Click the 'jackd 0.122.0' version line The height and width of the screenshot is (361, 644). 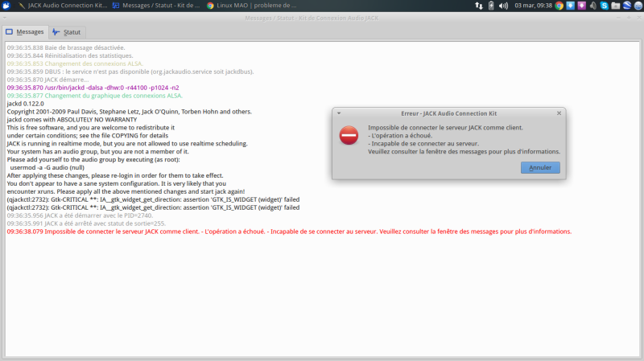pyautogui.click(x=25, y=104)
